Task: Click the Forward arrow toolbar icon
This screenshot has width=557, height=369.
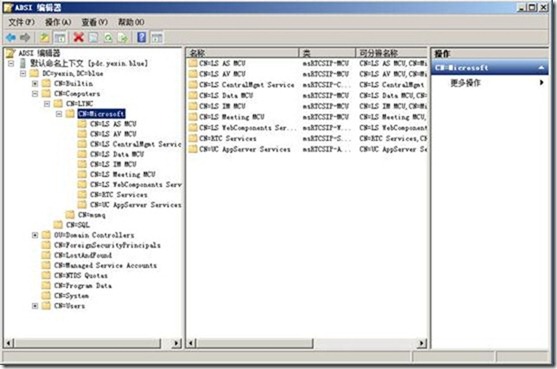Action: point(25,37)
